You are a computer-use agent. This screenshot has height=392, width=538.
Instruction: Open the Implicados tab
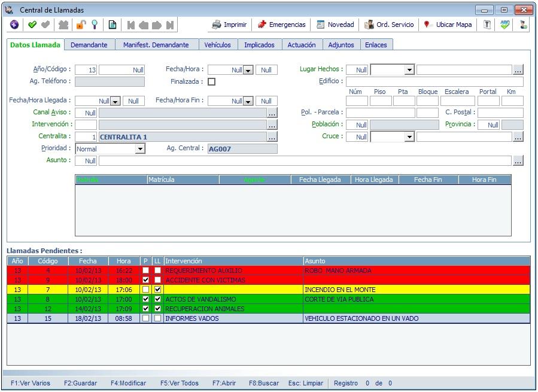(259, 45)
